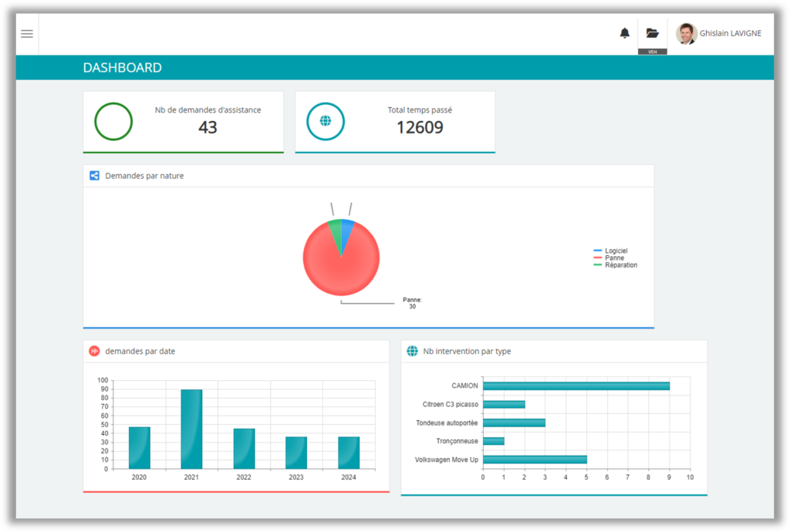Click the share icon beside Demandes par nature
This screenshot has height=532, width=790.
tap(94, 176)
